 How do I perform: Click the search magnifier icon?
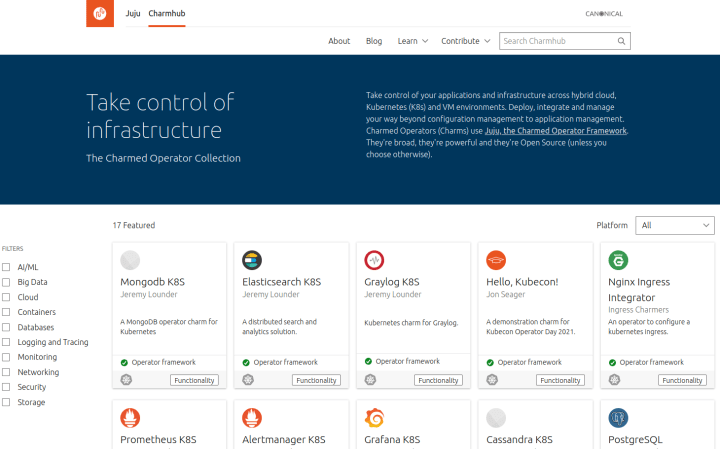(621, 41)
